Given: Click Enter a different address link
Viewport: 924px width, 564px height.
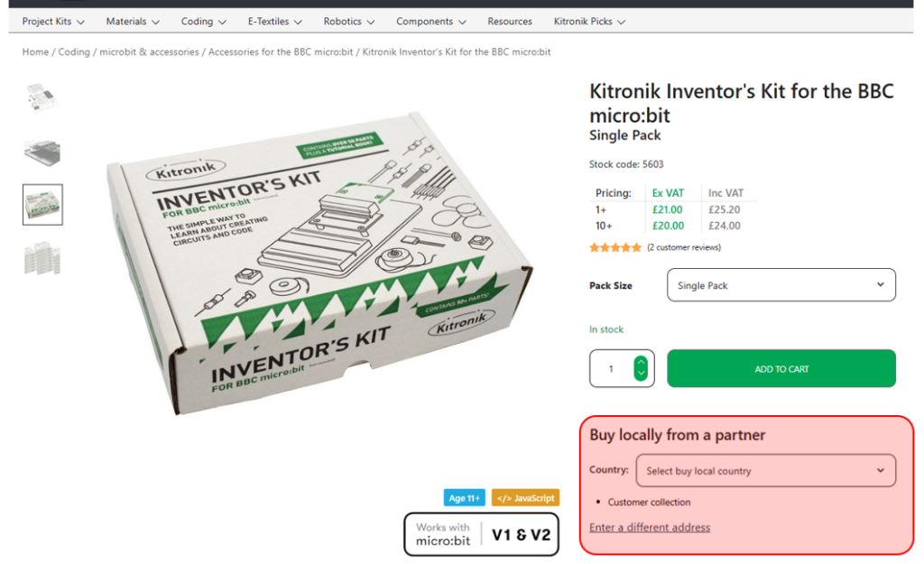Looking at the screenshot, I should pyautogui.click(x=650, y=527).
